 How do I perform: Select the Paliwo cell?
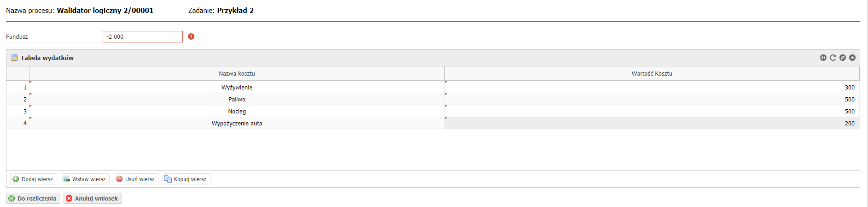(x=237, y=99)
